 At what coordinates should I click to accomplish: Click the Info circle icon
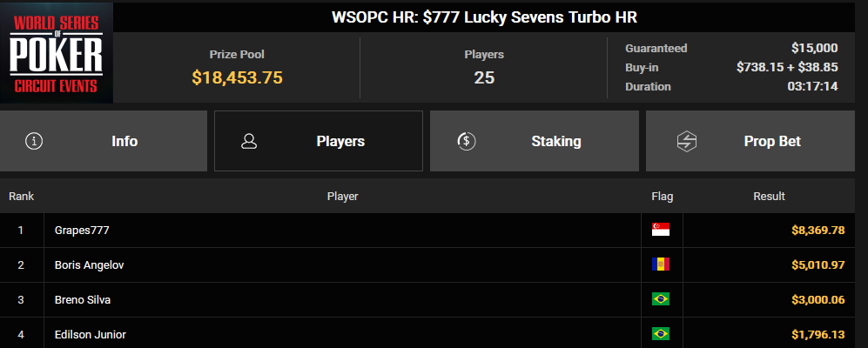click(34, 141)
